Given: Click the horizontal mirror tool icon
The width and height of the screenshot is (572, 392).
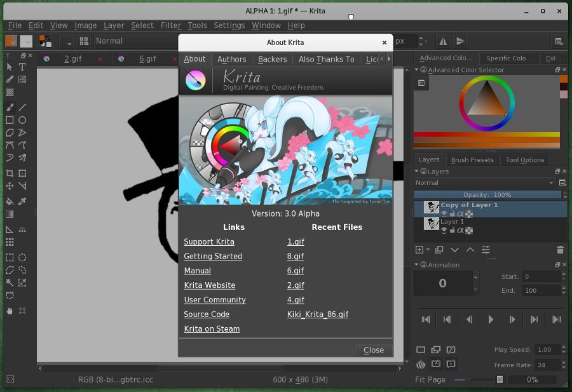Looking at the screenshot, I should pyautogui.click(x=443, y=41).
